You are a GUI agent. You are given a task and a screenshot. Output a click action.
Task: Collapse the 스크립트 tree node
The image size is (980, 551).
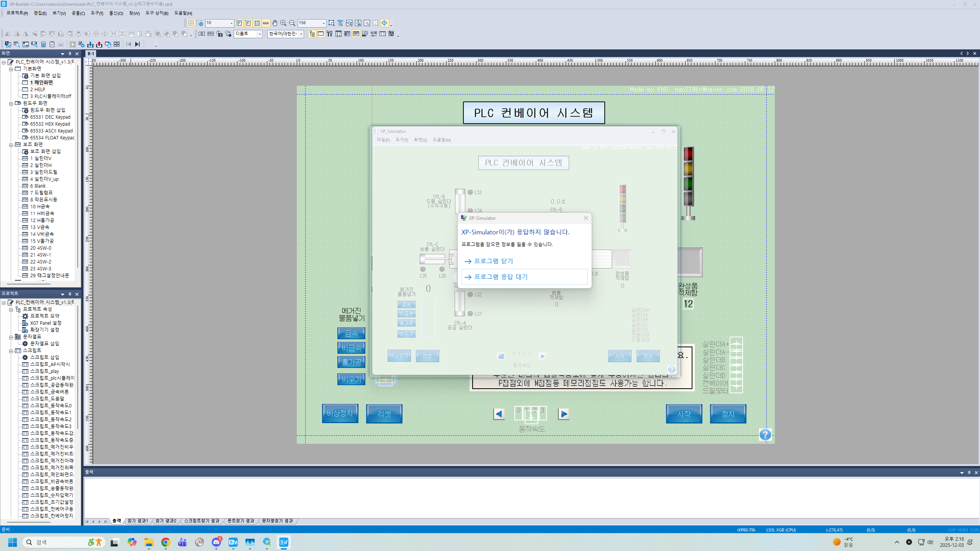11,351
